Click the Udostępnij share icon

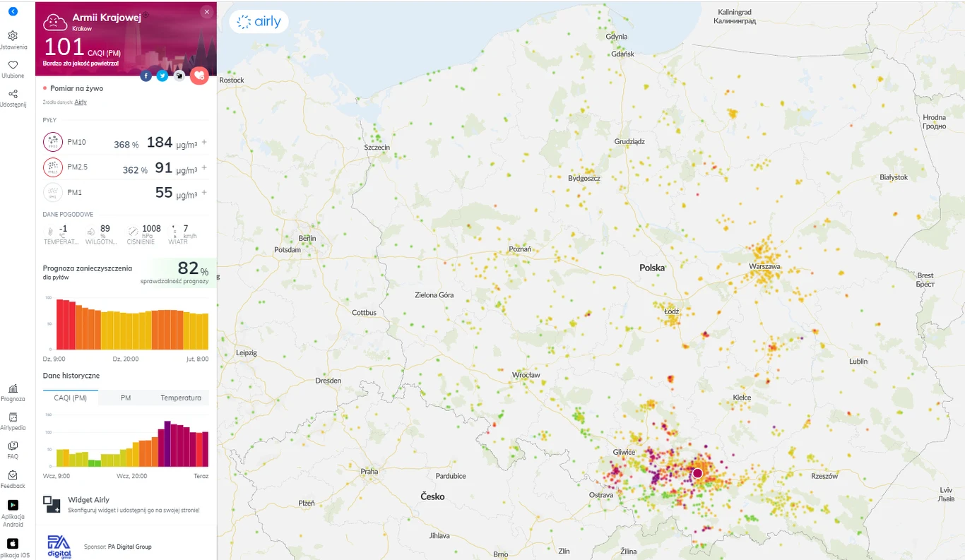click(x=13, y=93)
